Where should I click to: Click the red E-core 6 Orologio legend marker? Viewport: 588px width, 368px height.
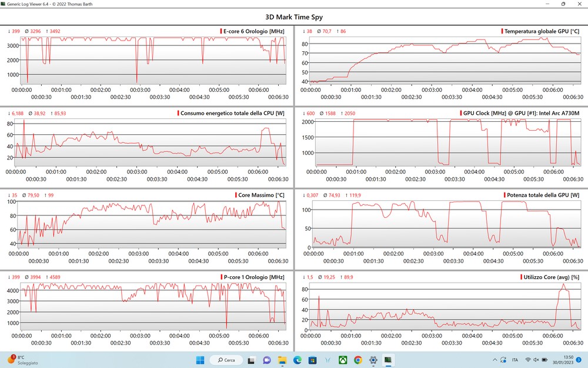[x=220, y=31]
